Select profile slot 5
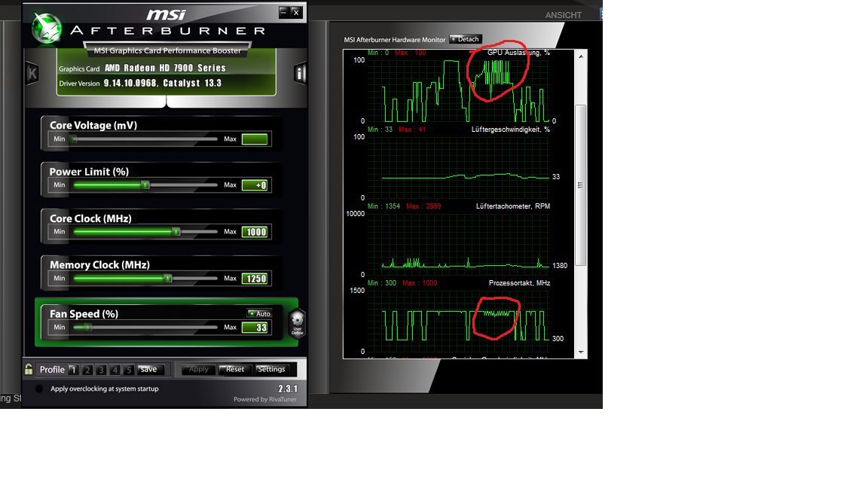This screenshot has width=868, height=488. (128, 370)
